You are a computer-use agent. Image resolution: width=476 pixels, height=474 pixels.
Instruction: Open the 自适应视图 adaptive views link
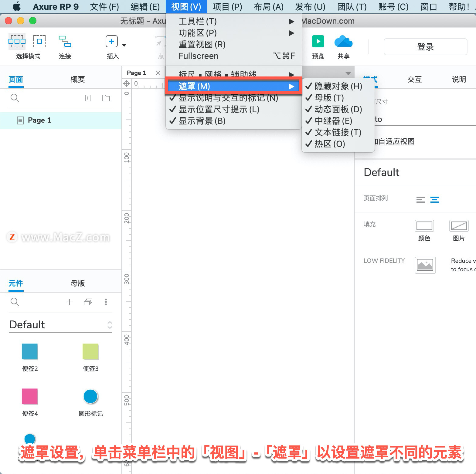394,141
